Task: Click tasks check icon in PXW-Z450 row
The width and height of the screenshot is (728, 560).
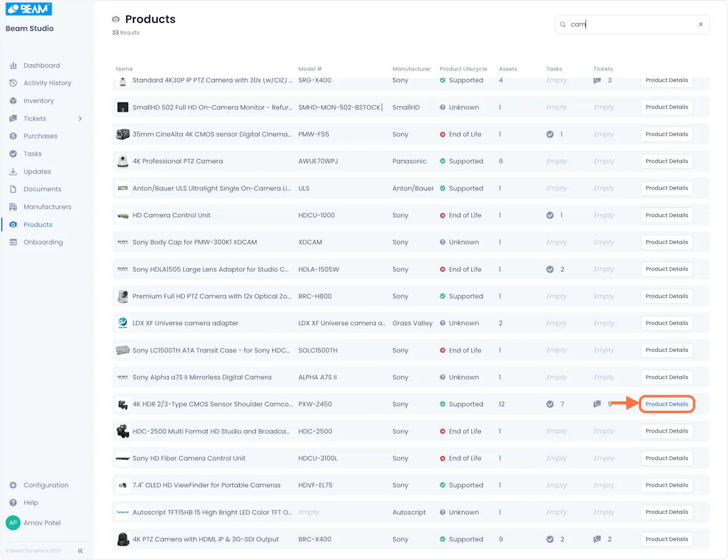Action: (550, 404)
